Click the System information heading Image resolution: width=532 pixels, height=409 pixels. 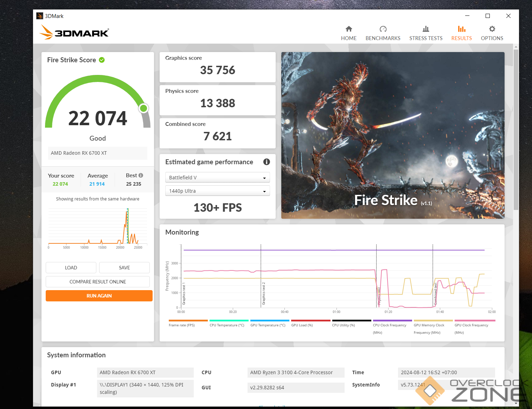76,355
